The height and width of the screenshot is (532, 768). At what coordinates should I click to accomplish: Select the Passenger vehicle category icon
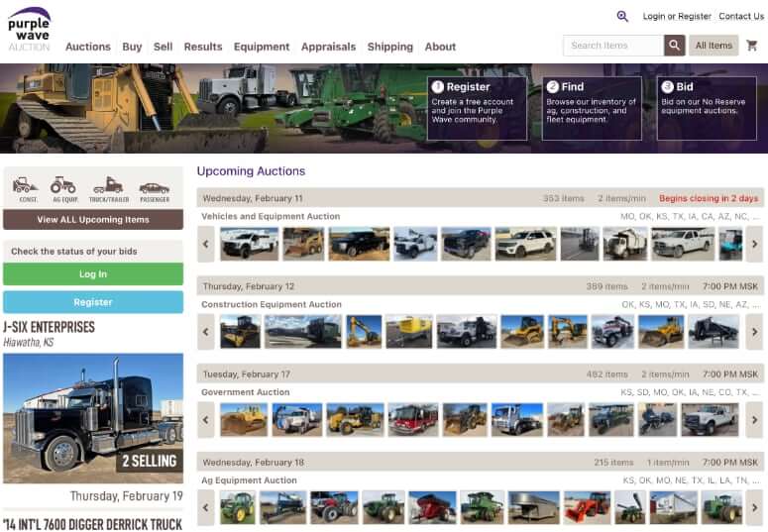point(154,186)
